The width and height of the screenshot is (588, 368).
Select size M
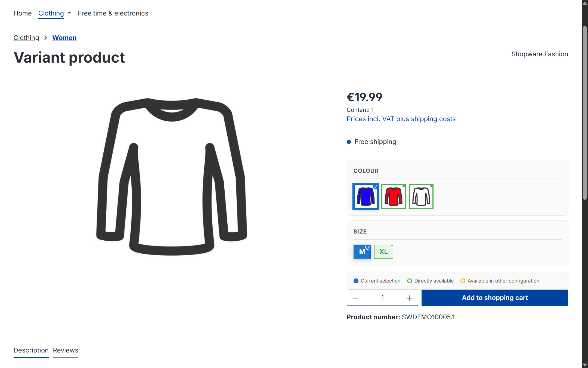tap(362, 252)
